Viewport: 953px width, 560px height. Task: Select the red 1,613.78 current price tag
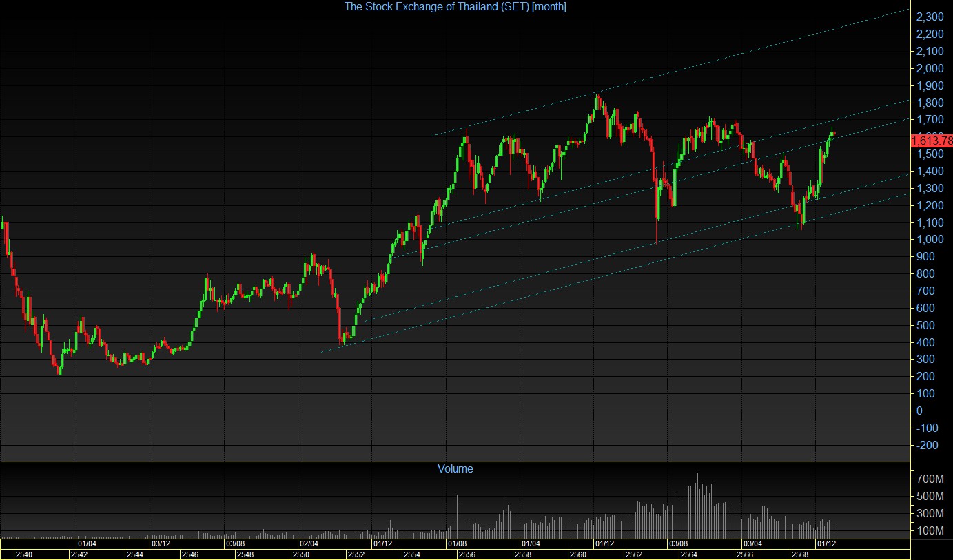point(932,141)
